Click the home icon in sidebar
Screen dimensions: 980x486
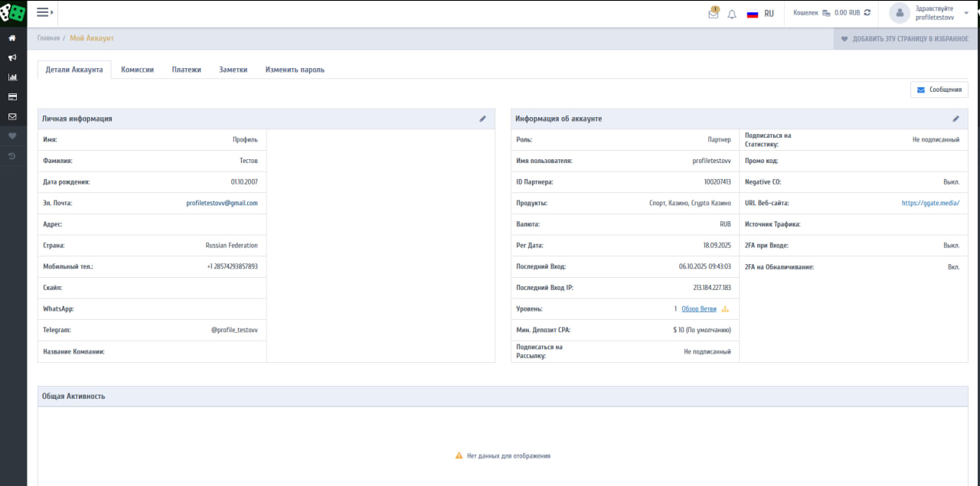(x=12, y=38)
